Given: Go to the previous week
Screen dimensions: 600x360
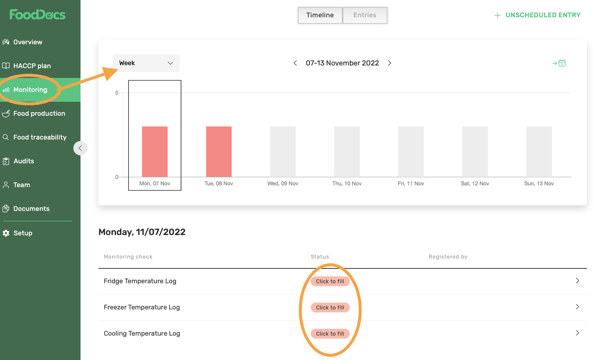Looking at the screenshot, I should pyautogui.click(x=295, y=63).
